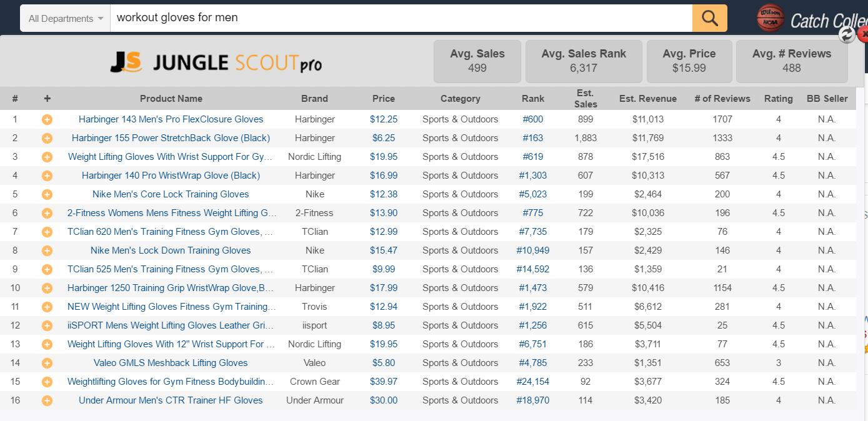868x421 pixels.
Task: Click the magnifying glass search button
Action: pyautogui.click(x=709, y=18)
